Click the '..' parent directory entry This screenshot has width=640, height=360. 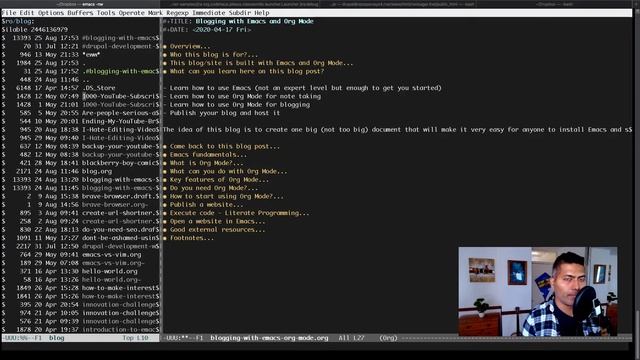tap(86, 80)
